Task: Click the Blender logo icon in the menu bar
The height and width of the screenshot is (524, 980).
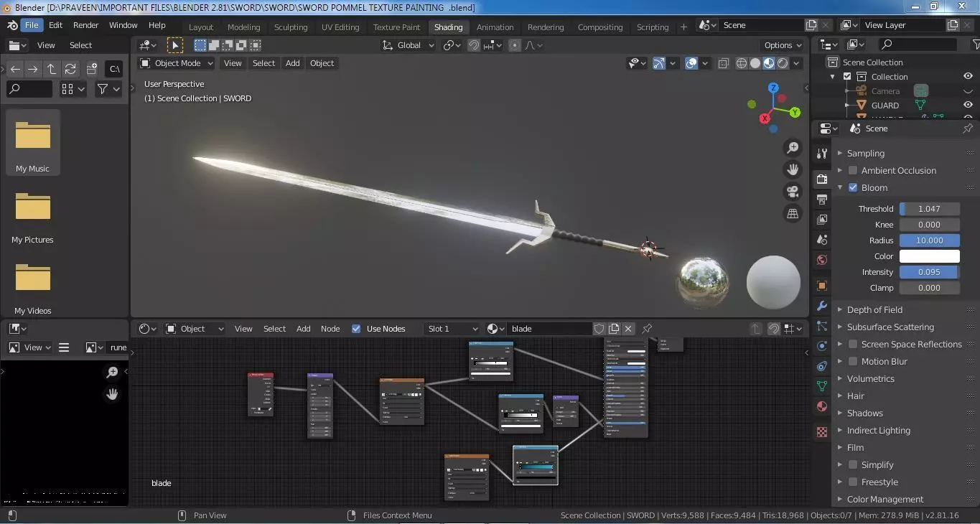Action: coord(12,25)
